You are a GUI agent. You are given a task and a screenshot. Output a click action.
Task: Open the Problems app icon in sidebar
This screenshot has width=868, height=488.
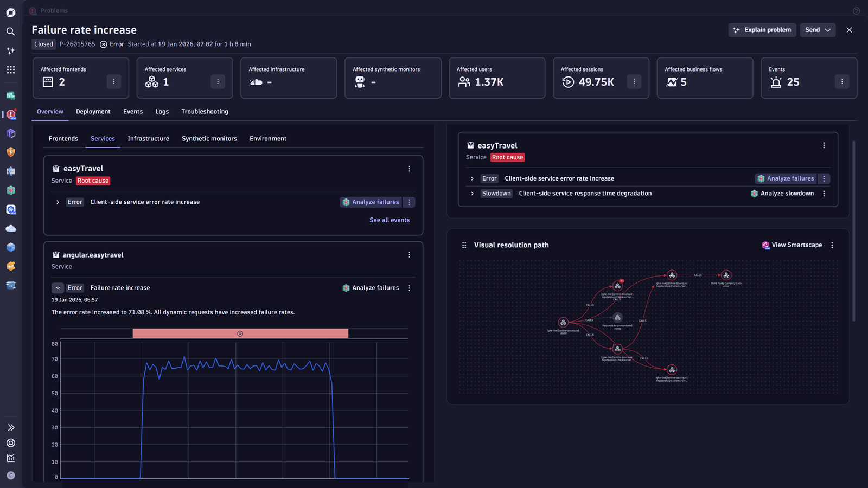[x=10, y=114]
